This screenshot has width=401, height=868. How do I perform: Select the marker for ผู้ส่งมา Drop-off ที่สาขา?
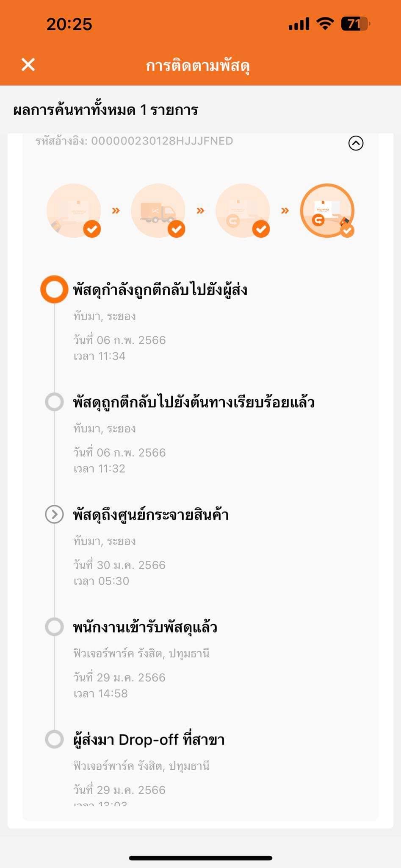tap(54, 739)
